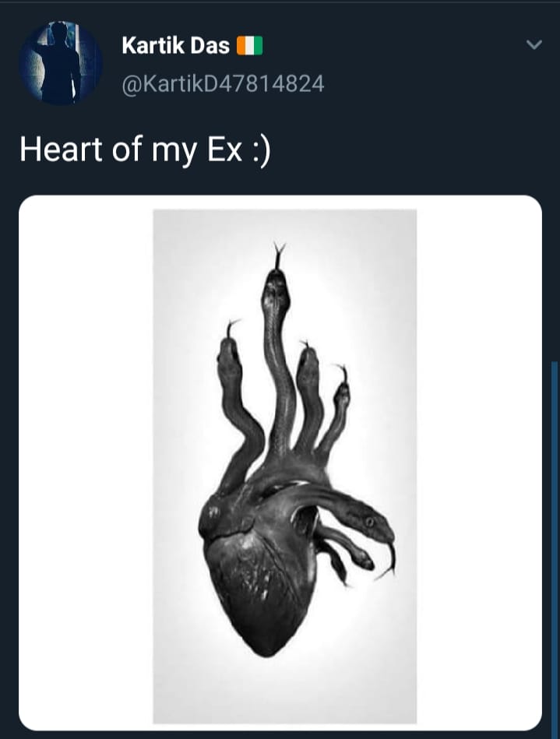The image size is (560, 739).
Task: Select the tweet text Heart of my Ex
Action: pyautogui.click(x=131, y=150)
